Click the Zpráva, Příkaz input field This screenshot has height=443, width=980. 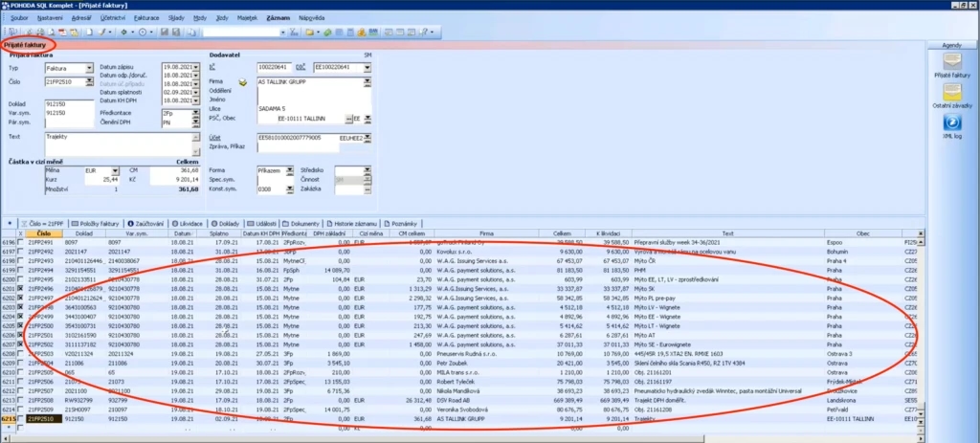tap(298, 148)
